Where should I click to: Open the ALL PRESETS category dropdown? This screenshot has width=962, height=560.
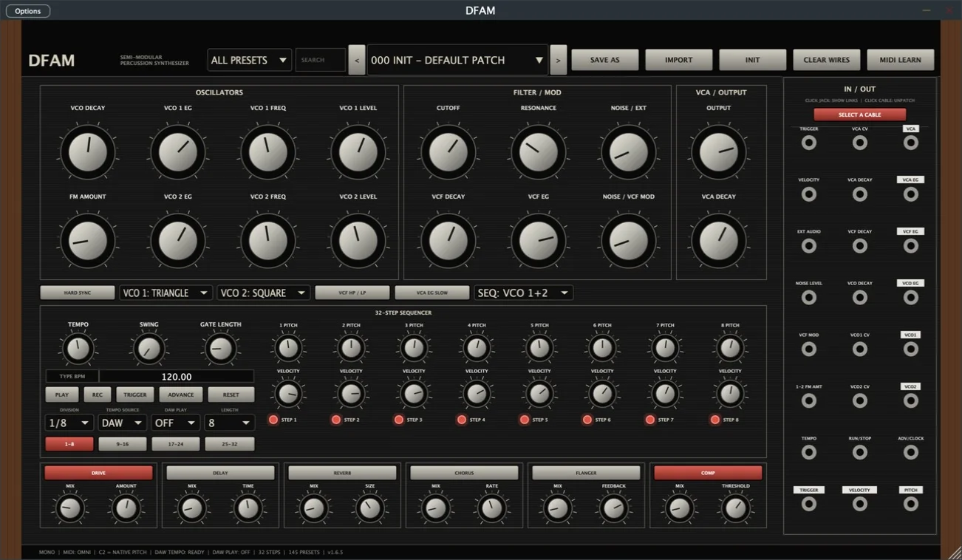[x=250, y=60]
